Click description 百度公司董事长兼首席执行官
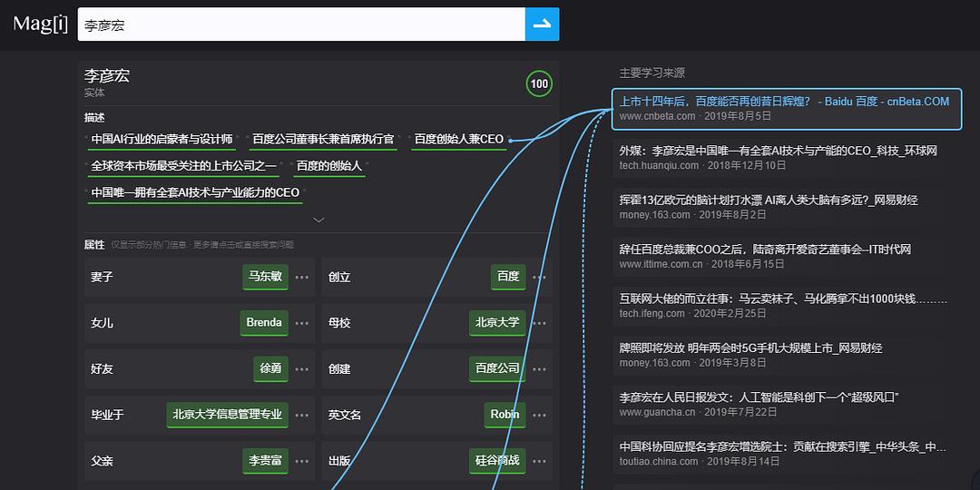 (323, 140)
